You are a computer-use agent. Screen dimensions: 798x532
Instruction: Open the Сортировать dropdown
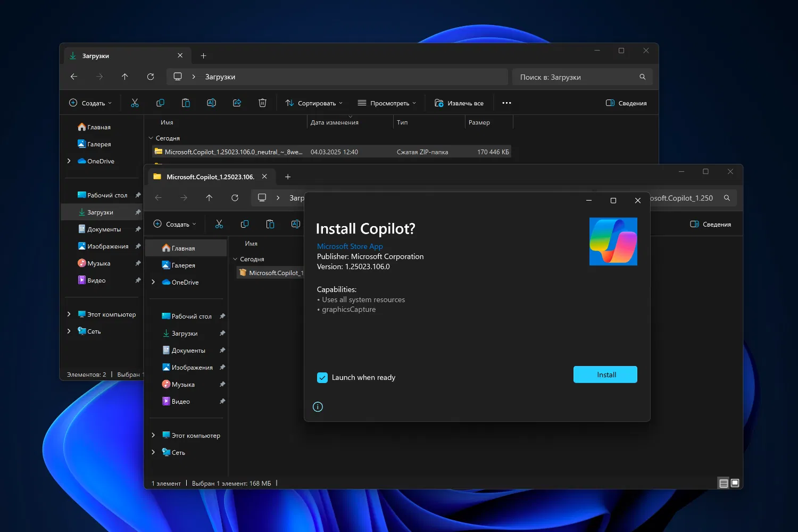[x=314, y=103]
